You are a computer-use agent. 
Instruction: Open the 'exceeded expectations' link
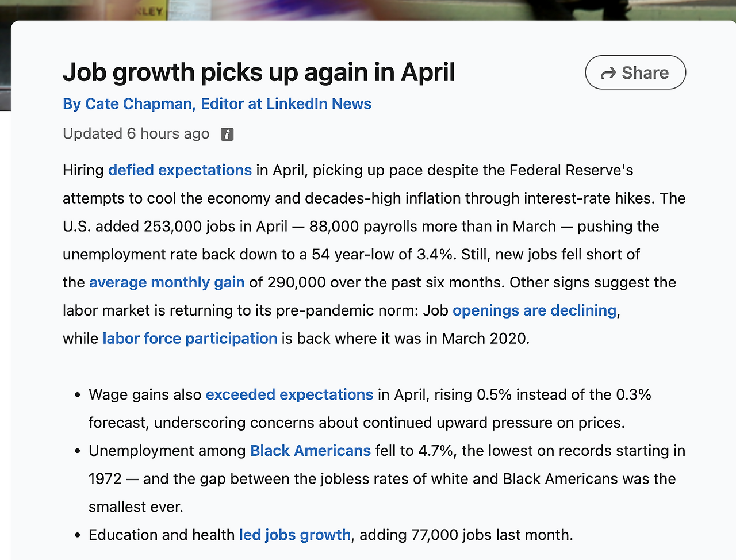pyautogui.click(x=289, y=395)
